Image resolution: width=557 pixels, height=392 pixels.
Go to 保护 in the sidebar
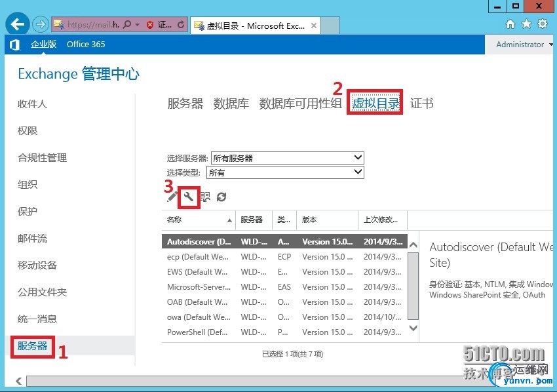tap(28, 211)
